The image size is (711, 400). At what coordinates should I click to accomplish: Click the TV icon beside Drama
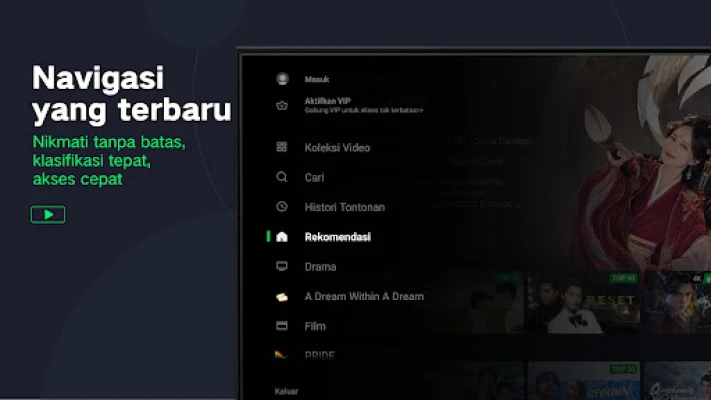pos(282,267)
